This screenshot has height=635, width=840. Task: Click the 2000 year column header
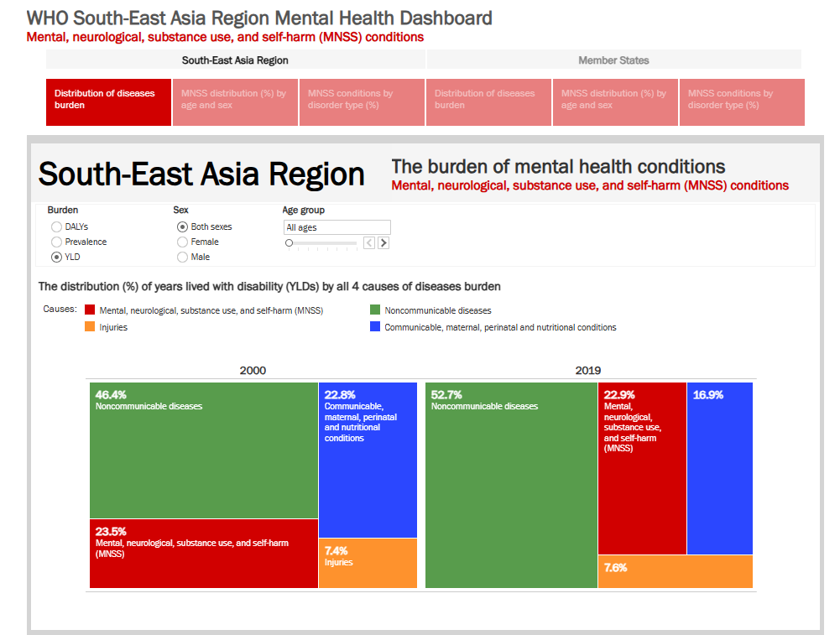(x=253, y=371)
